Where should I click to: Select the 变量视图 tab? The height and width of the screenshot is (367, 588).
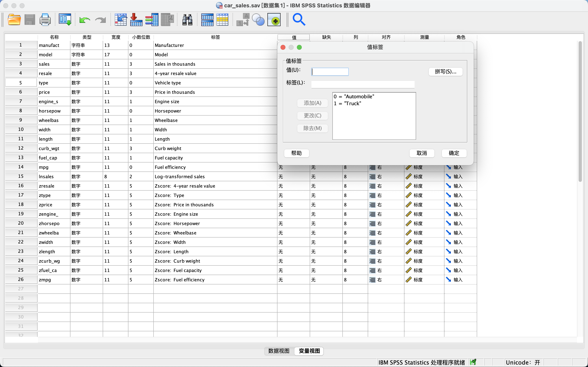[309, 351]
